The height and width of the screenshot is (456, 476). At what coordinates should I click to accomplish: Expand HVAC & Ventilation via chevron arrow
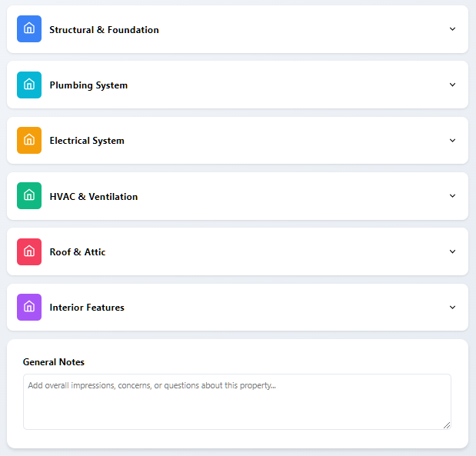452,196
